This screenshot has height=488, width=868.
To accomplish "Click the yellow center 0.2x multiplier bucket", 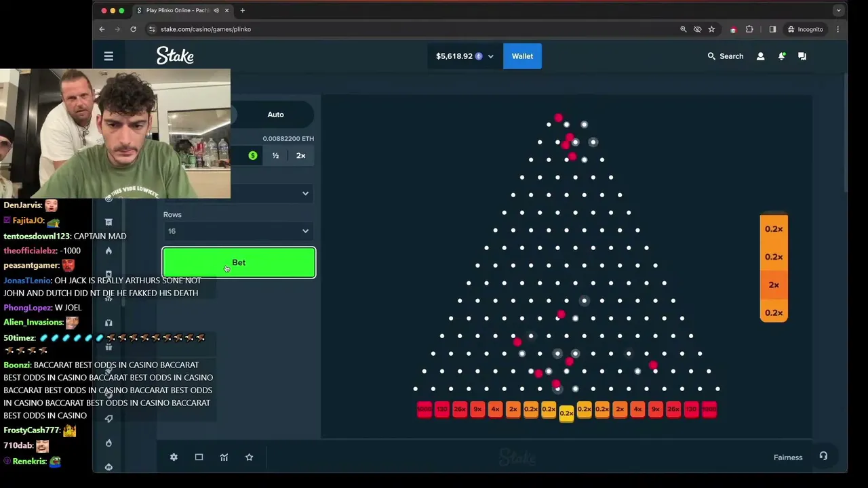I will tap(566, 413).
